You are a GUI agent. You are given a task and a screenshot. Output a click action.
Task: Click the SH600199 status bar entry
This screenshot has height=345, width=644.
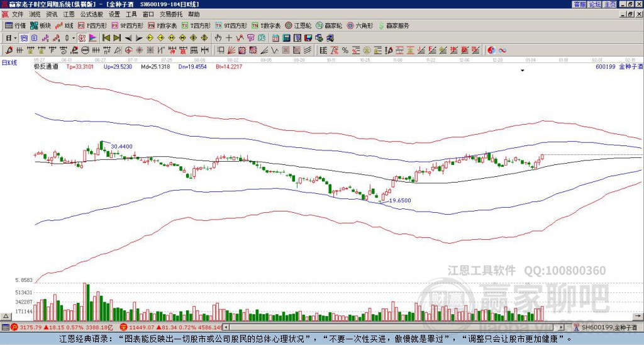point(606,327)
